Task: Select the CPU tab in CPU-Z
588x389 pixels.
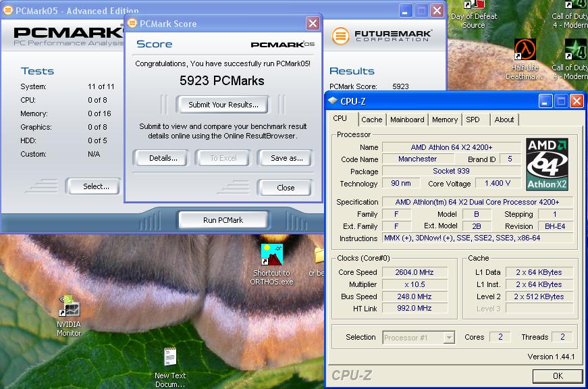Action: pos(340,119)
